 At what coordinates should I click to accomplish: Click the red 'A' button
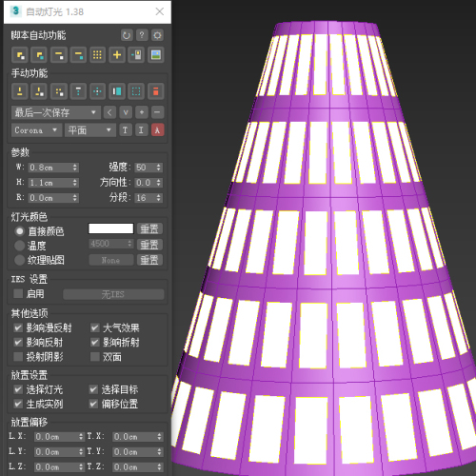158,130
